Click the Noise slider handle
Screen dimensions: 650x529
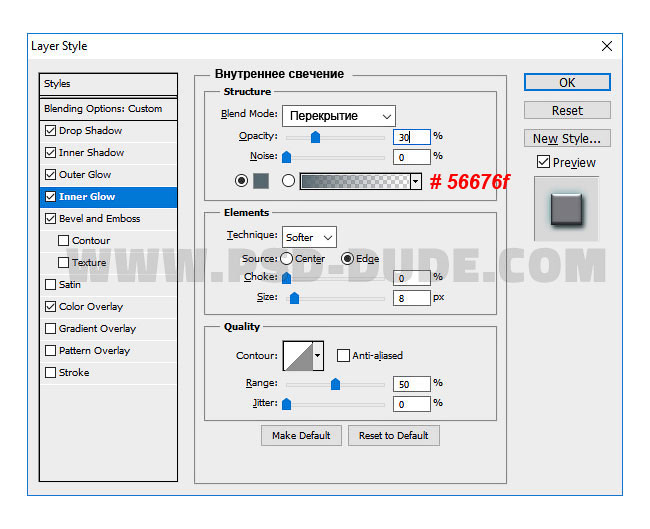[x=286, y=157]
